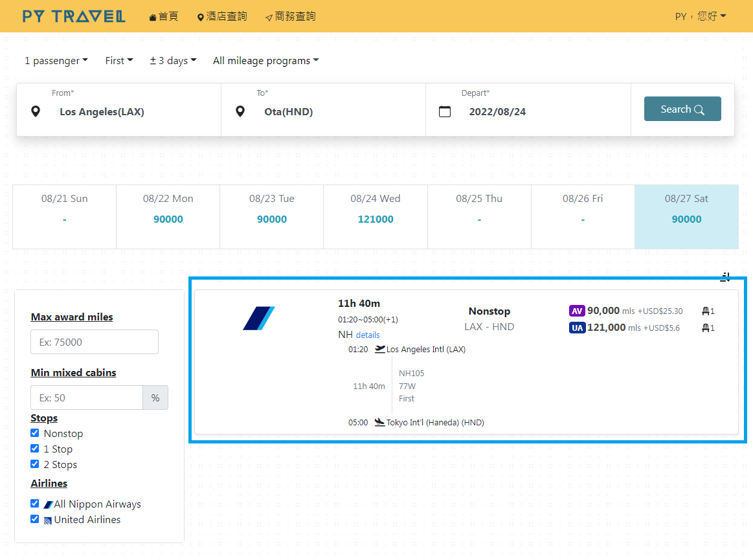Select the 08/24 Wed date tab
753x560 pixels.
tap(376, 217)
